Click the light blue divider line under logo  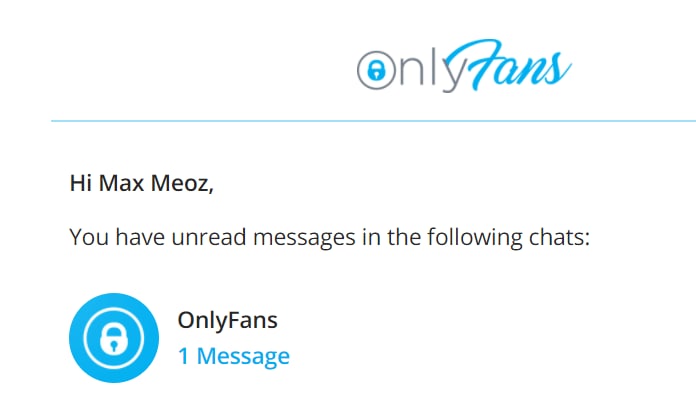[373, 121]
